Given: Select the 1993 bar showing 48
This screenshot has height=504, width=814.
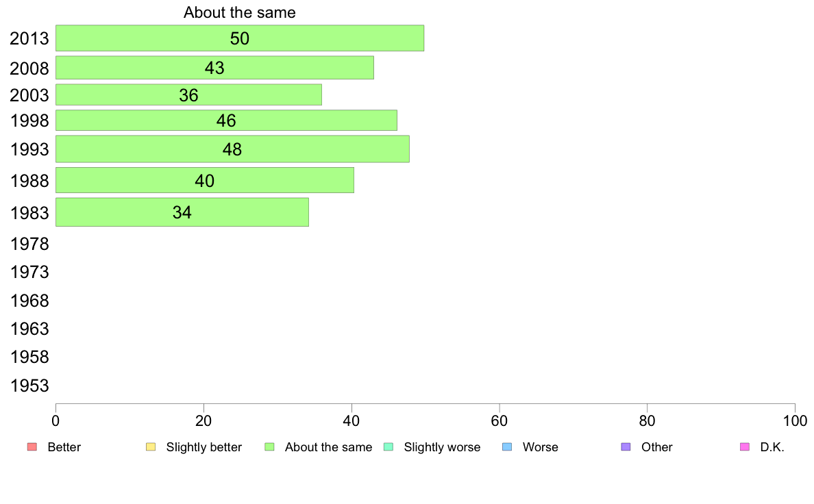Looking at the screenshot, I should [x=232, y=149].
